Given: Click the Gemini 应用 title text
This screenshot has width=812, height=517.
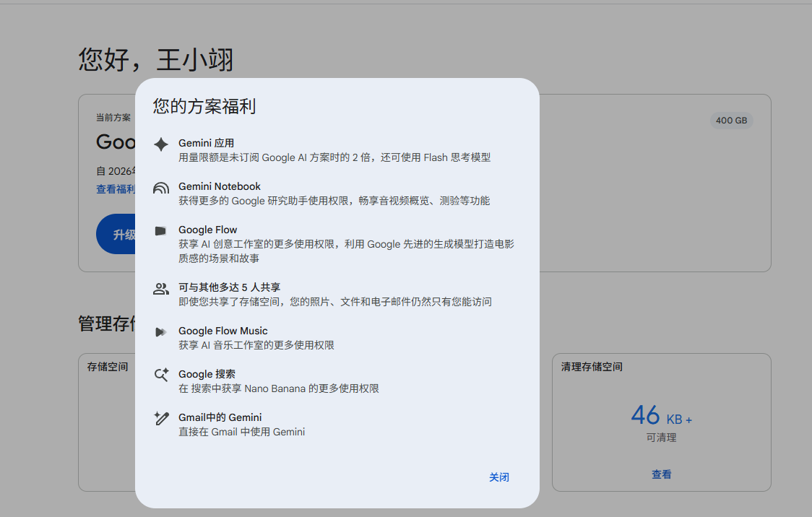Looking at the screenshot, I should click(206, 144).
